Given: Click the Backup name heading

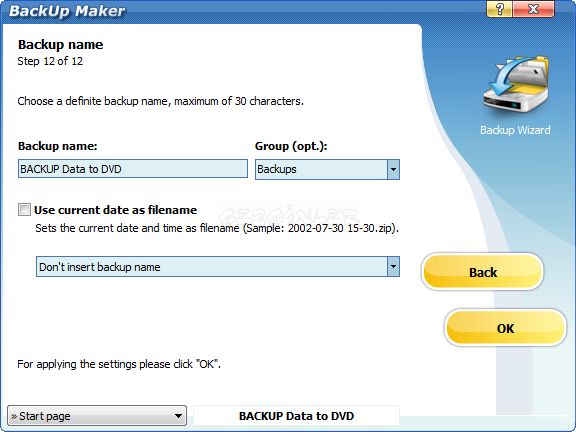Looking at the screenshot, I should (x=61, y=45).
